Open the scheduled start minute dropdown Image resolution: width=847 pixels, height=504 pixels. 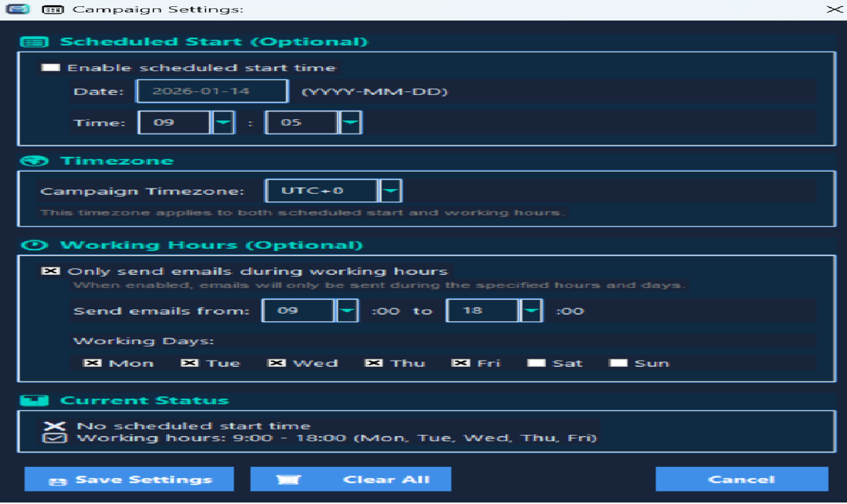350,123
